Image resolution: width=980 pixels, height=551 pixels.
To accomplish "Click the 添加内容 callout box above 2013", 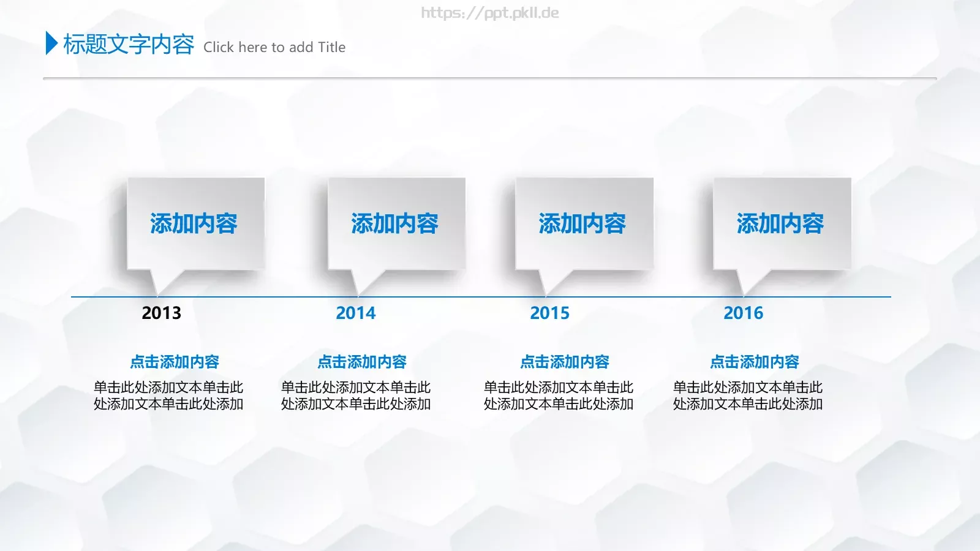I will tap(195, 224).
